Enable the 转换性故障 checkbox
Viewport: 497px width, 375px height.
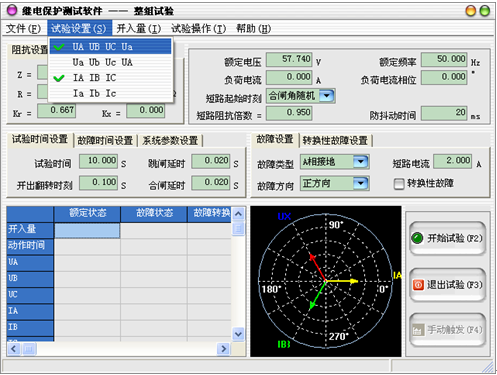pos(399,184)
